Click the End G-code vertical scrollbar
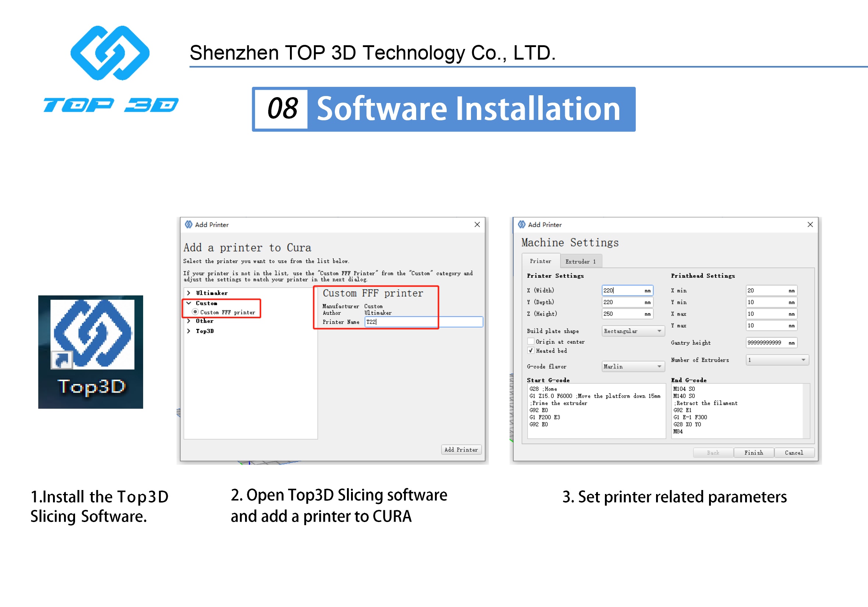The height and width of the screenshot is (607, 868). coord(807,411)
